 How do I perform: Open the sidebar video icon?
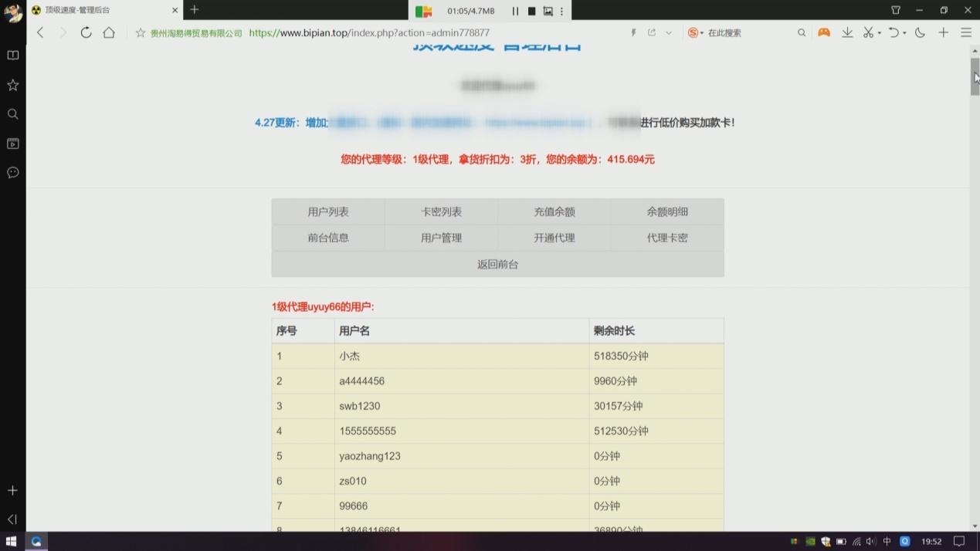point(12,144)
